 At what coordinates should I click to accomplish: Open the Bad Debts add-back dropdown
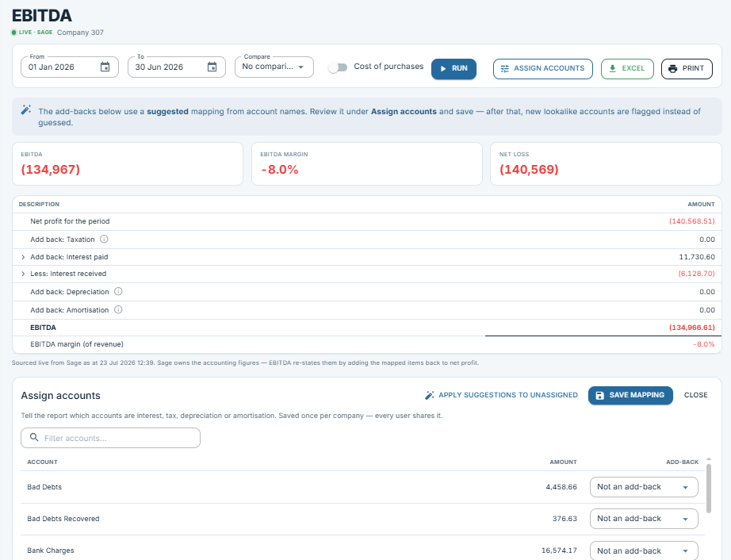(x=644, y=487)
